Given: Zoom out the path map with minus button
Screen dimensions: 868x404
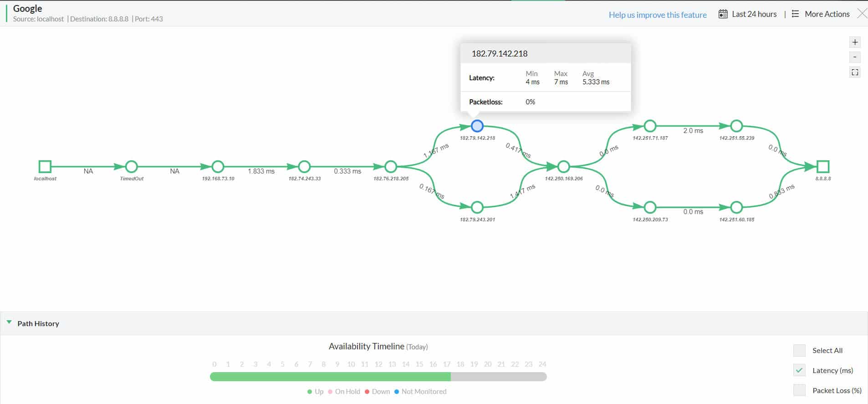Looking at the screenshot, I should [855, 57].
